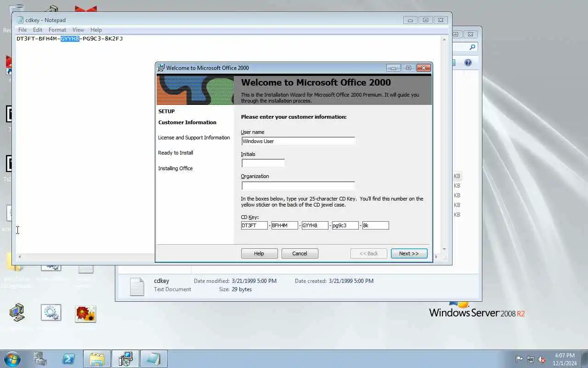Maximize the Notepad window
588x368 pixels.
point(425,20)
